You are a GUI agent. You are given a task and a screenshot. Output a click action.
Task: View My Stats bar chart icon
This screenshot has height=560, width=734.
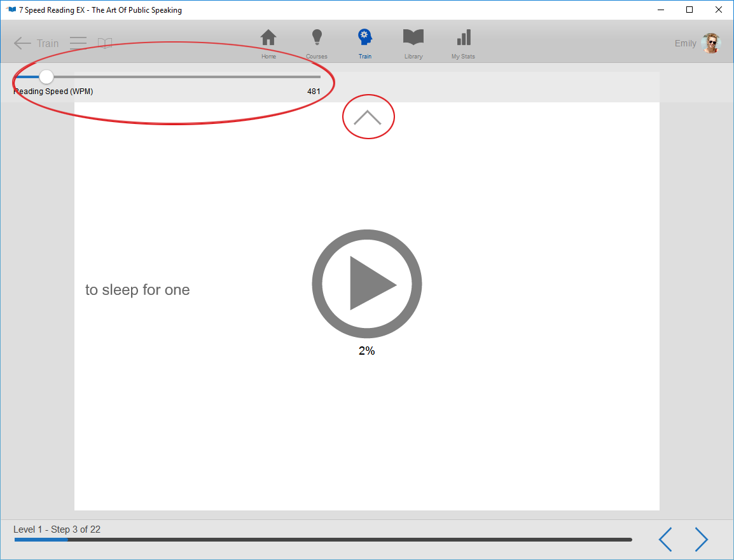pos(464,38)
